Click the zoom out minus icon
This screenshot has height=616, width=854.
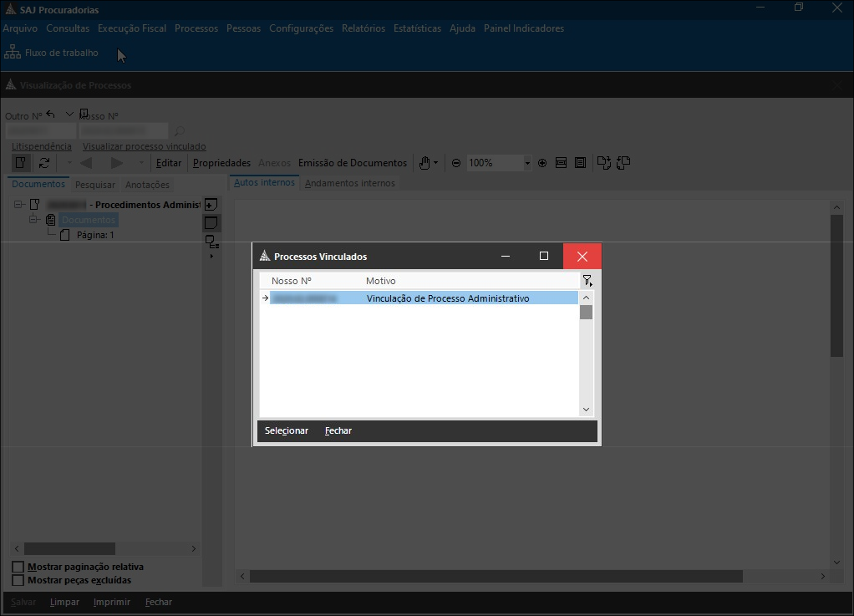coord(456,163)
